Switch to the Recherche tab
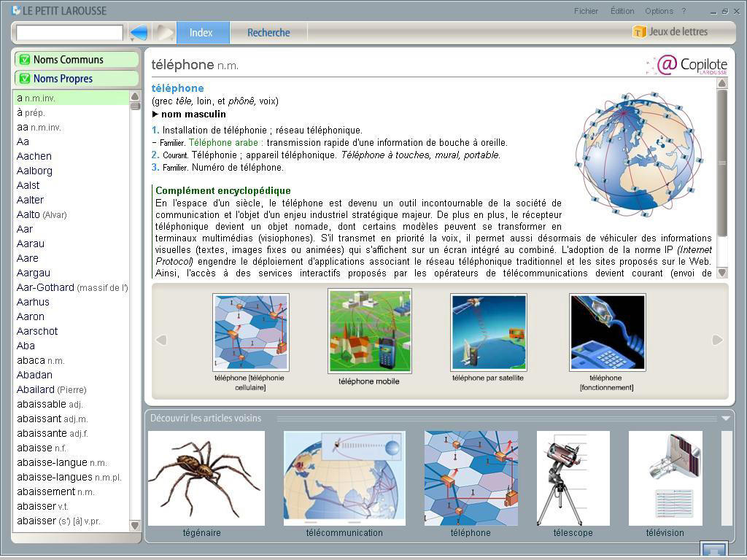 coord(268,32)
